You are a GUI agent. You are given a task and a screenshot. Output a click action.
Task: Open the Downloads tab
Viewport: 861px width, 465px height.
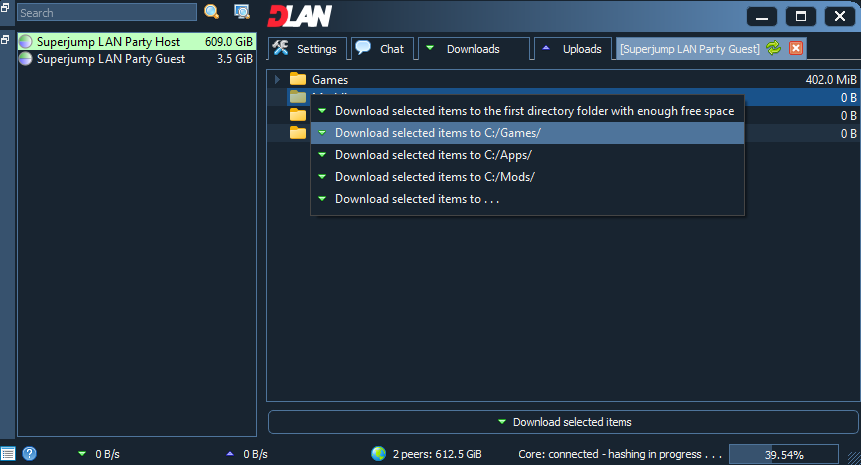coord(472,49)
